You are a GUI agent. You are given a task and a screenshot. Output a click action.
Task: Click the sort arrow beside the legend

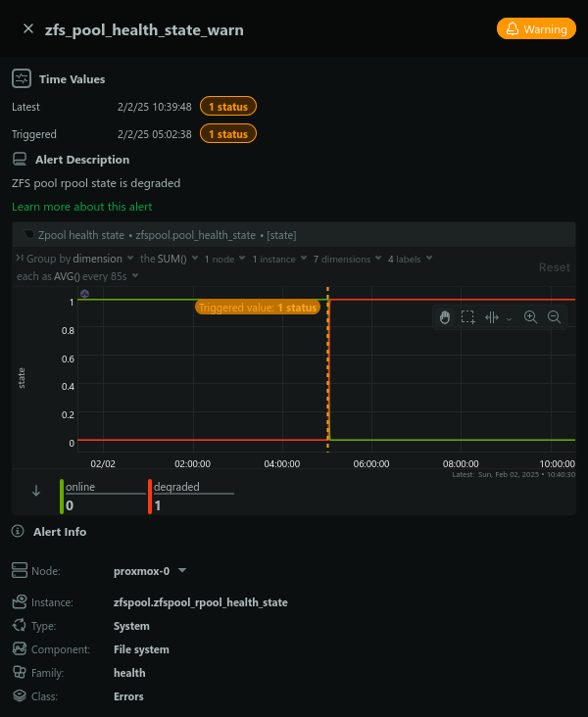[36, 492]
